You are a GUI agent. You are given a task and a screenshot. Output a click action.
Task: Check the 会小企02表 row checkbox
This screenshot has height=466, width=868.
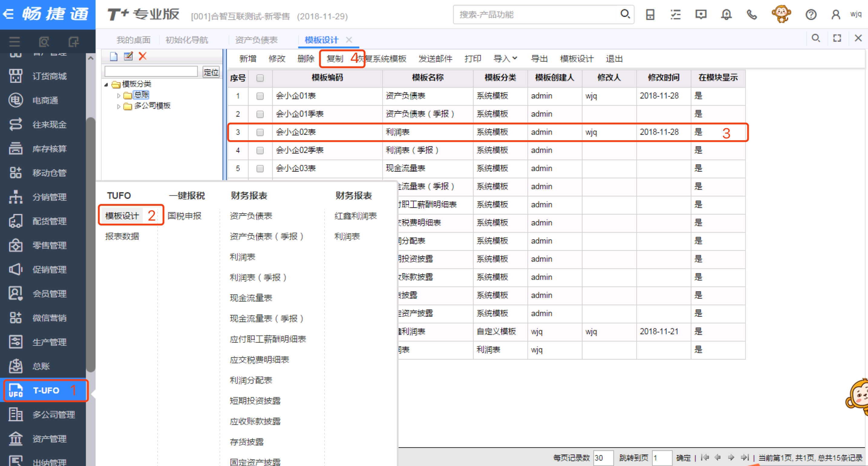coord(260,132)
